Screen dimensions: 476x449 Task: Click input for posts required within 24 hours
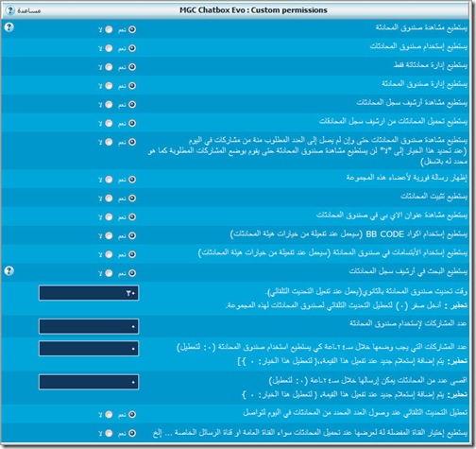coord(89,349)
